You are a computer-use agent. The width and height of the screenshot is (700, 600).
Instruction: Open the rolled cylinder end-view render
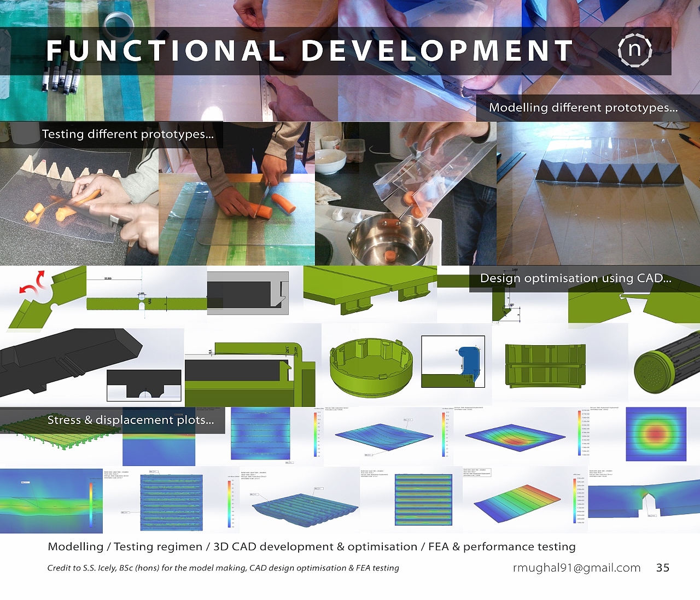pos(667,363)
